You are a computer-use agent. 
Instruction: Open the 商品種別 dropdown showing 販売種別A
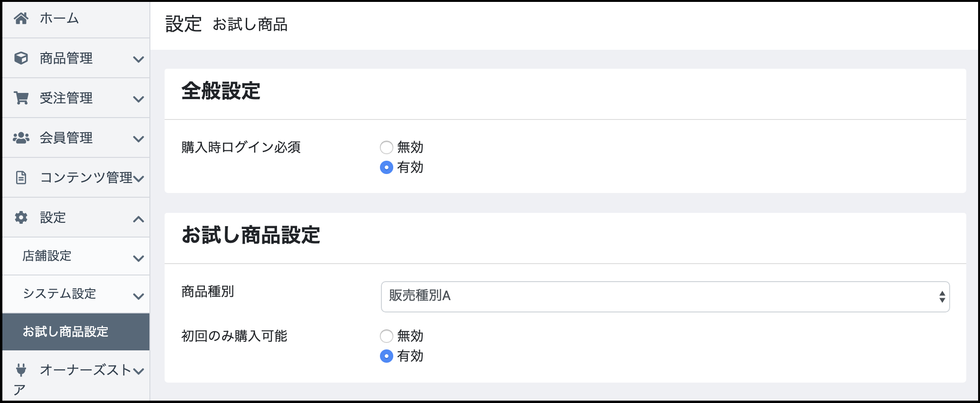pyautogui.click(x=665, y=297)
